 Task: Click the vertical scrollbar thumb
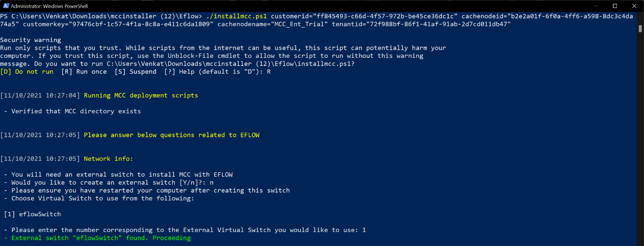click(640, 28)
